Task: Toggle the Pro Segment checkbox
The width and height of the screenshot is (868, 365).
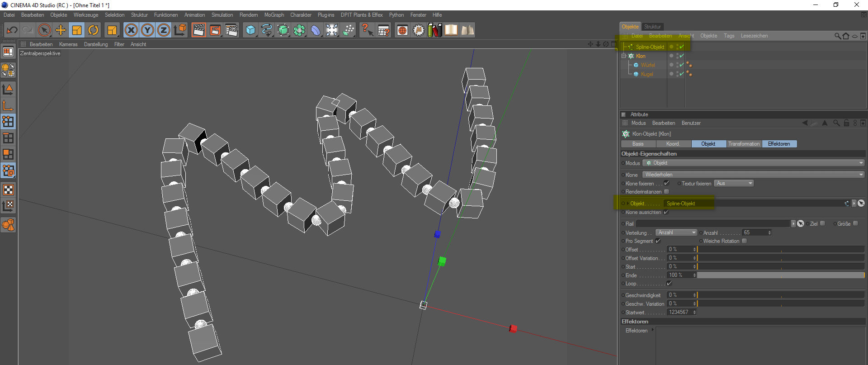Action: coord(658,241)
